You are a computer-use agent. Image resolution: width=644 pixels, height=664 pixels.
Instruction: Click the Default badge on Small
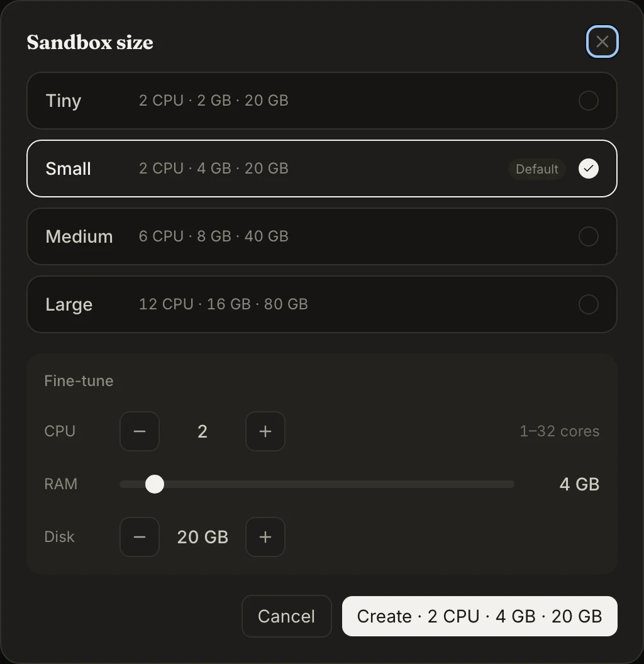[x=537, y=169]
